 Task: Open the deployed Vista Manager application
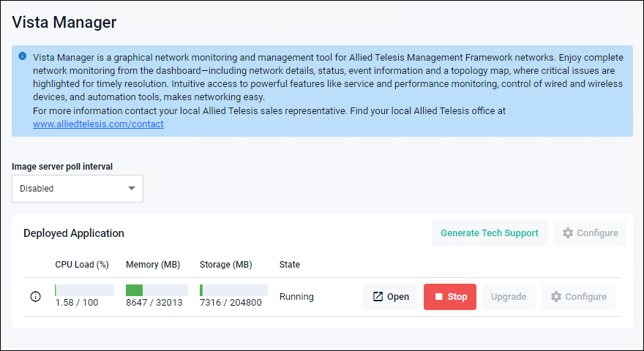pos(390,296)
